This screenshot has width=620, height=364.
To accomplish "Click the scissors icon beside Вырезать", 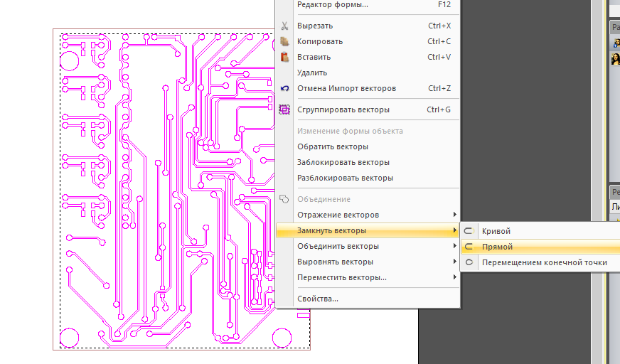I will 284,26.
